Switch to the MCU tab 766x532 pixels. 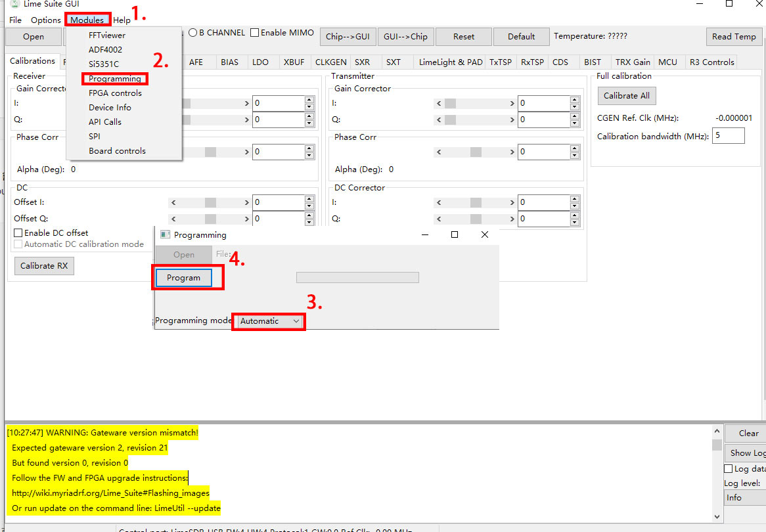[668, 62]
